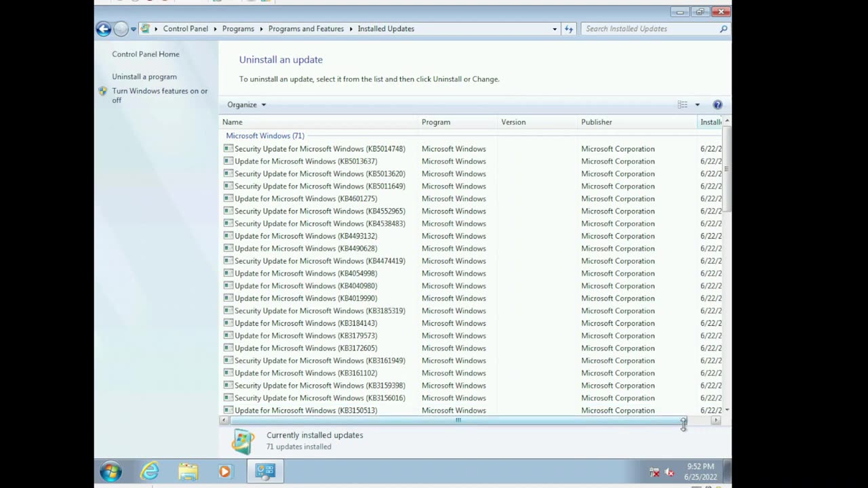Click the icon of update KB4474419
868x488 pixels.
[x=229, y=261]
